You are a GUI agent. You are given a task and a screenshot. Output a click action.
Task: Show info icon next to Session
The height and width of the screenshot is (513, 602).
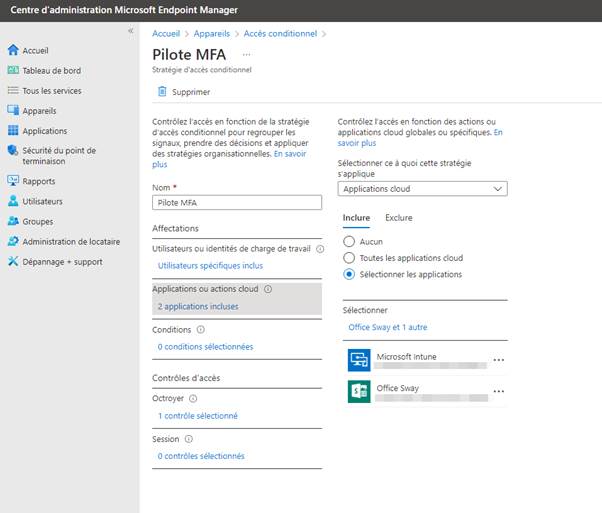tap(189, 439)
